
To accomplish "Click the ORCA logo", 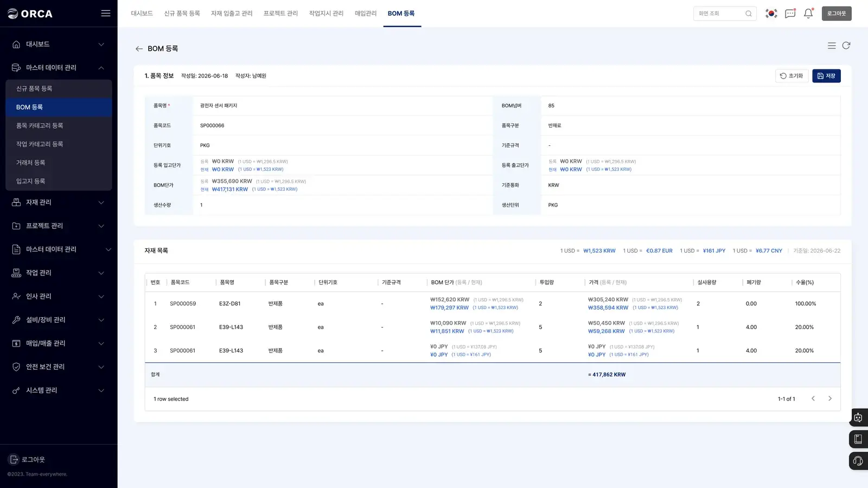I will coord(30,14).
